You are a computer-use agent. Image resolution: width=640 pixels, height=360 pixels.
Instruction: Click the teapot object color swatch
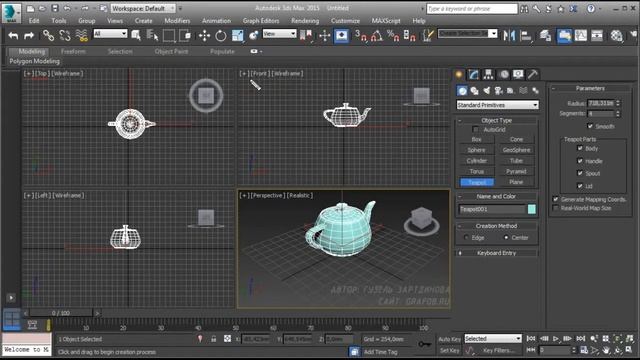(x=531, y=209)
